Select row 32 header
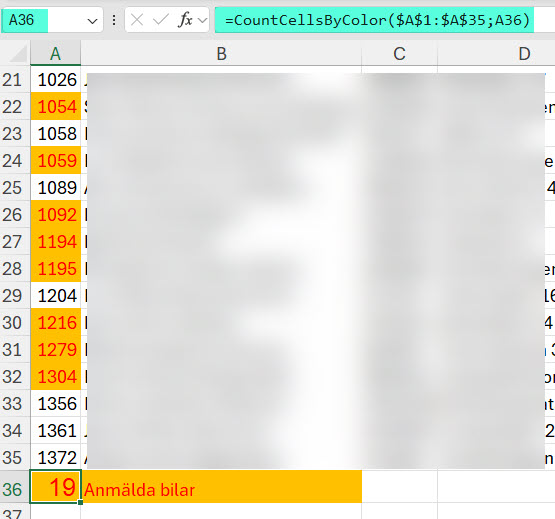 pos(15,376)
